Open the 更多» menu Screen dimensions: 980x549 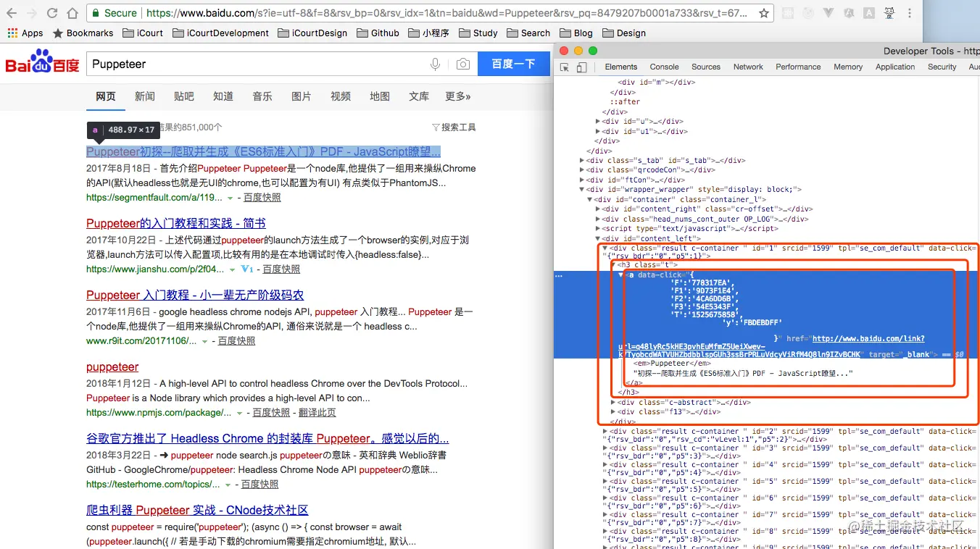(458, 96)
